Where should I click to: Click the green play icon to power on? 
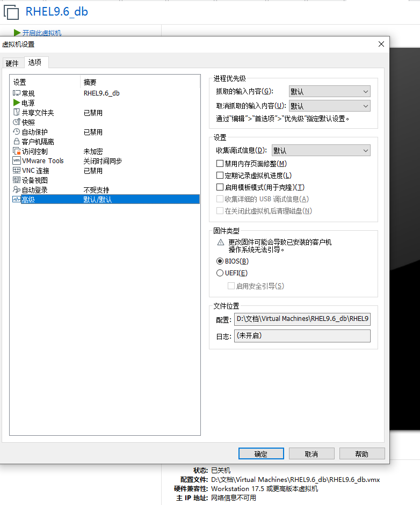[17, 33]
